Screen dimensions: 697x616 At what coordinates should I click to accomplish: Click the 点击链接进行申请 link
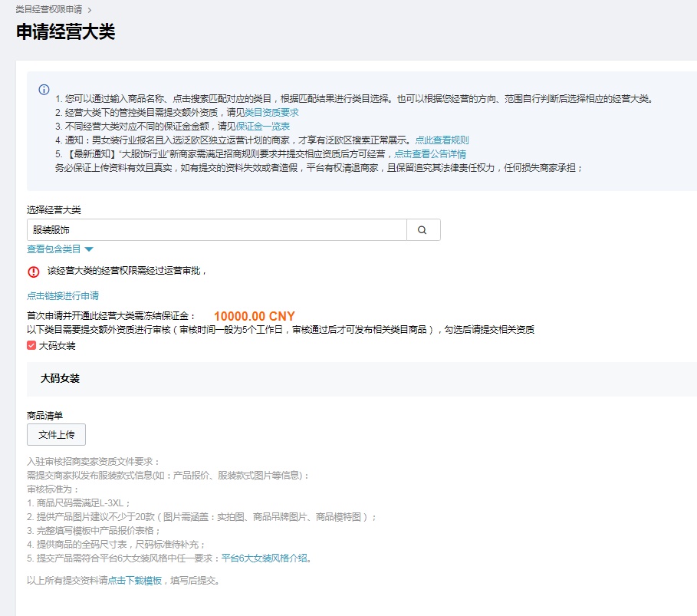[63, 296]
